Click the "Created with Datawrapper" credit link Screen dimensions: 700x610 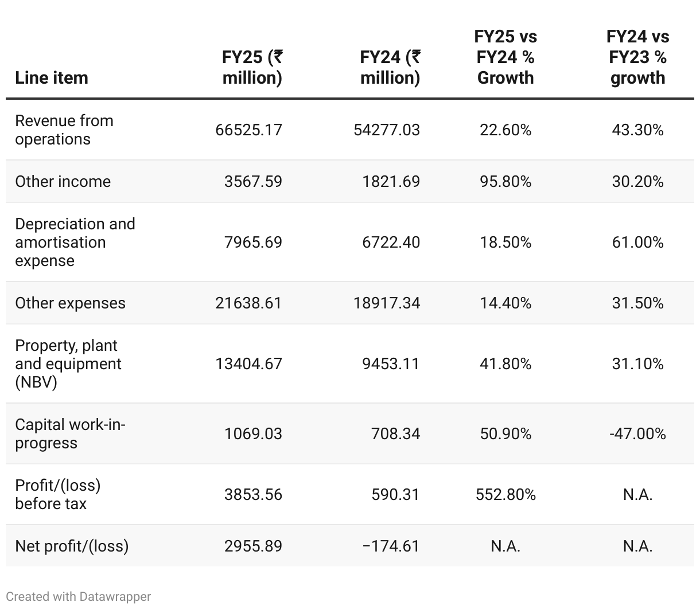pos(79,596)
